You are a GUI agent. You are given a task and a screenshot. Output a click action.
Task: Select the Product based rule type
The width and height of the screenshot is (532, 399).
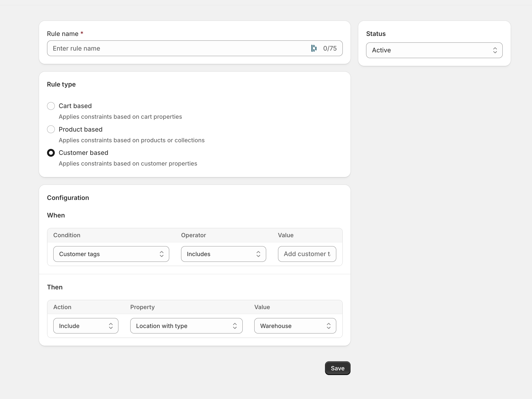[51, 129]
